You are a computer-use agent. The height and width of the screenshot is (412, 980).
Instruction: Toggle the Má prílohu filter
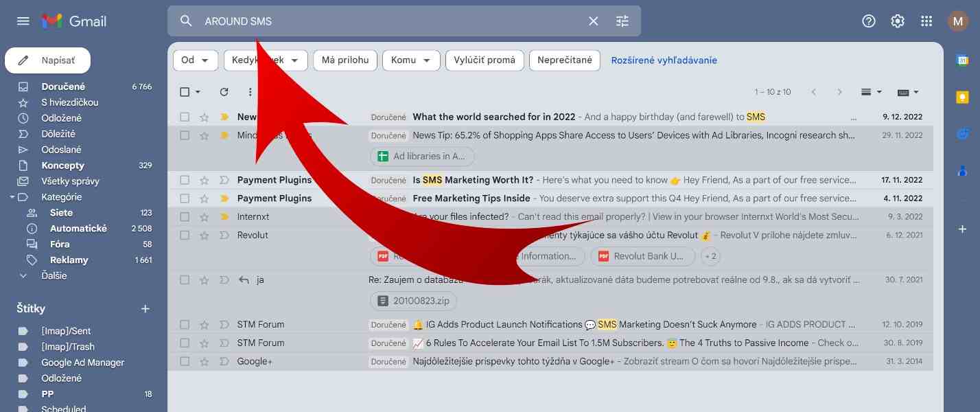click(345, 60)
